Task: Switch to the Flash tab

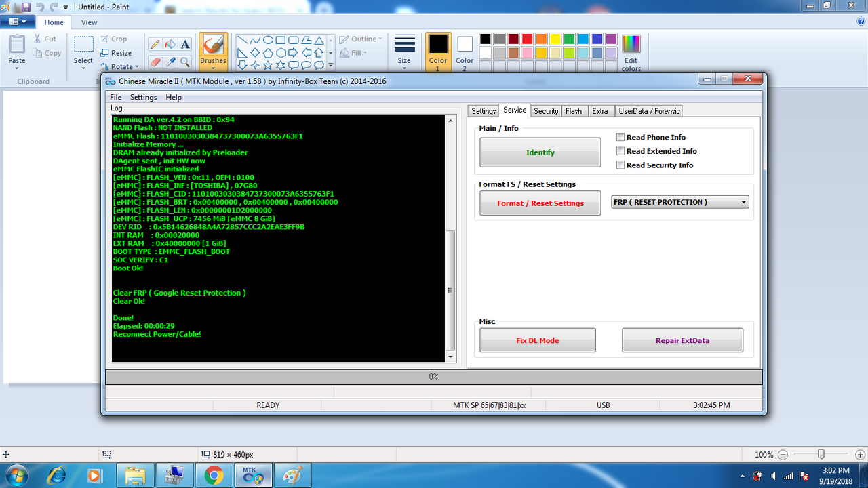Action: (574, 111)
